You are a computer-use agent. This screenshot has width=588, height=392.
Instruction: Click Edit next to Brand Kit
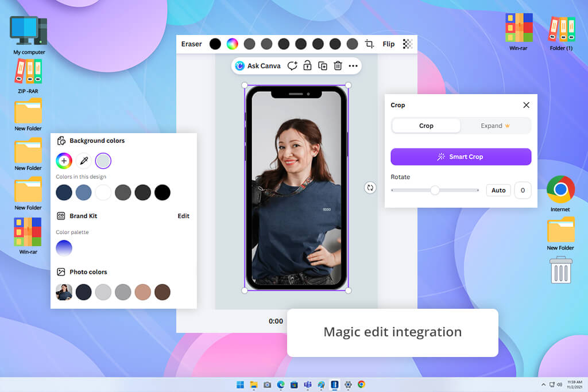[x=183, y=216]
